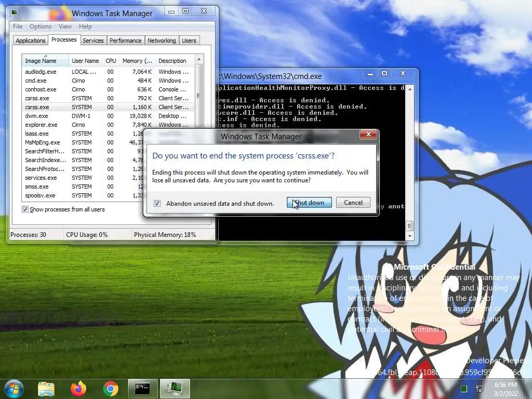Click process list scroll up arrow
The height and width of the screenshot is (399, 532).
pos(199,59)
